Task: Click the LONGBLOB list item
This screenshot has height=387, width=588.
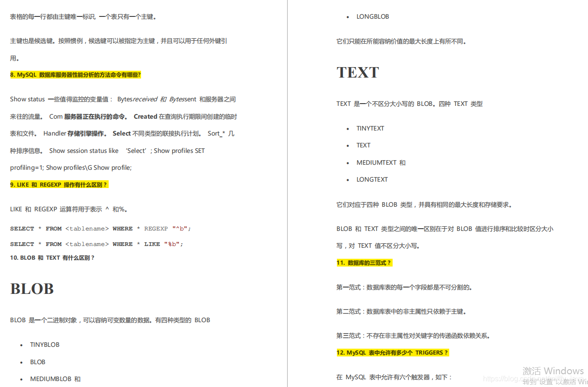Action: click(x=373, y=17)
